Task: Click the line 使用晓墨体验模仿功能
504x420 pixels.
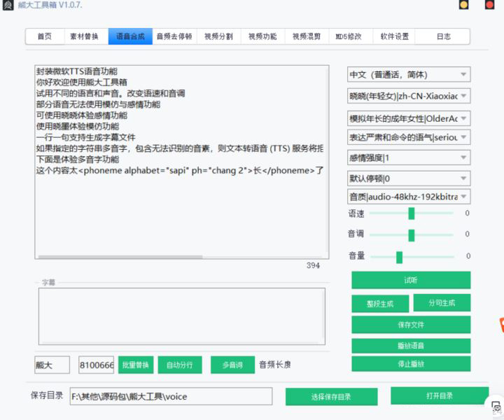Action: (78, 126)
